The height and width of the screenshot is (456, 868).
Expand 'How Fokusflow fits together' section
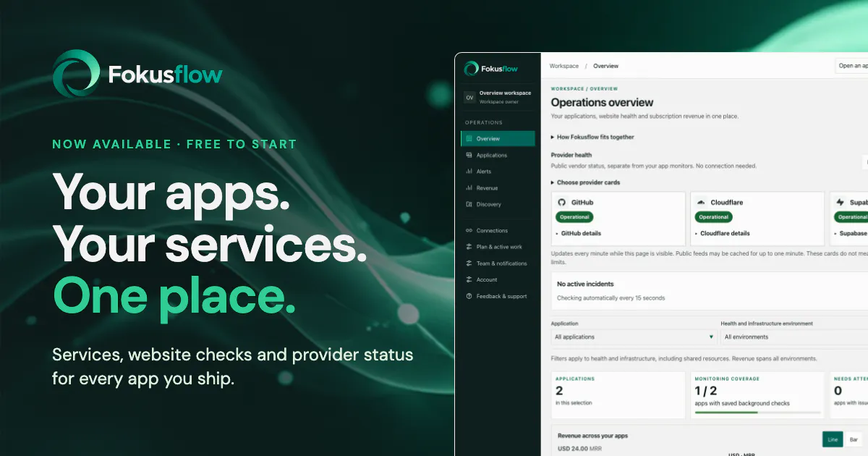(592, 137)
